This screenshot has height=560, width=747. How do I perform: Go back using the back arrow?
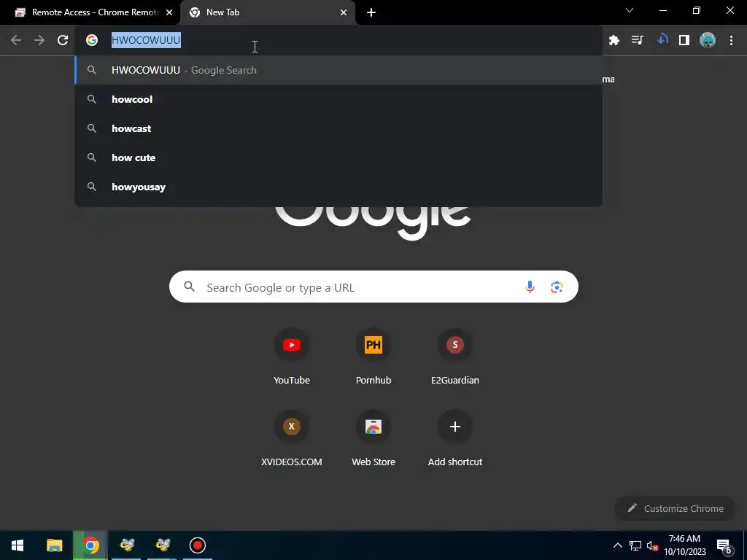16,40
